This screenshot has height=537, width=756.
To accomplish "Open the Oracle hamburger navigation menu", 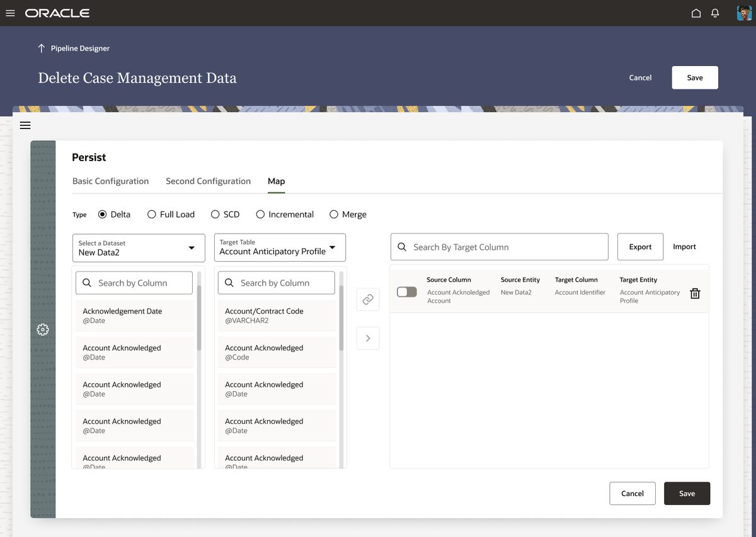I will pyautogui.click(x=10, y=13).
